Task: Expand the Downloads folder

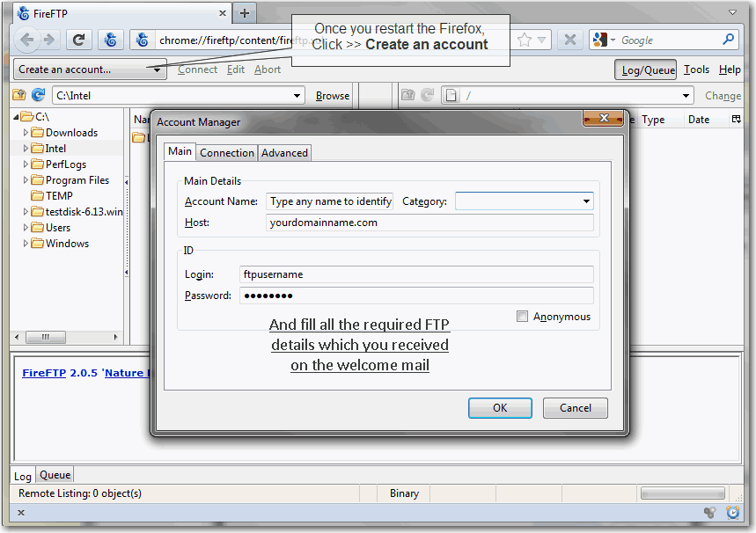Action: click(26, 133)
